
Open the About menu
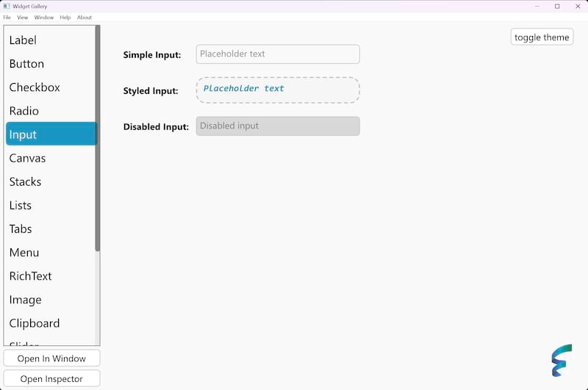pyautogui.click(x=85, y=18)
